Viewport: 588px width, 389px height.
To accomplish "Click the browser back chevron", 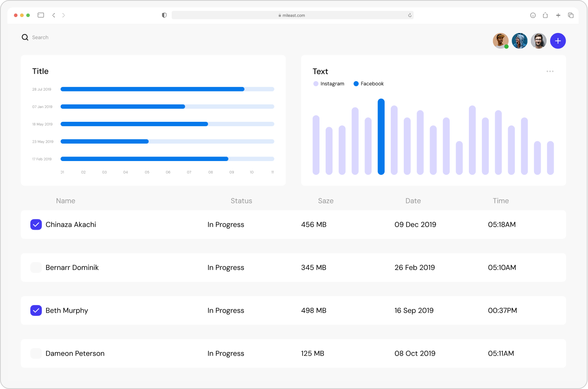I will click(x=54, y=15).
